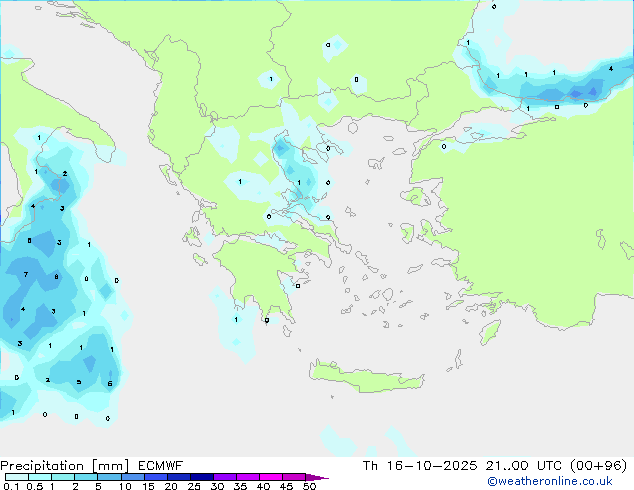This screenshot has height=490, width=634.
Task: Click the legend value 25
Action: click(x=194, y=486)
